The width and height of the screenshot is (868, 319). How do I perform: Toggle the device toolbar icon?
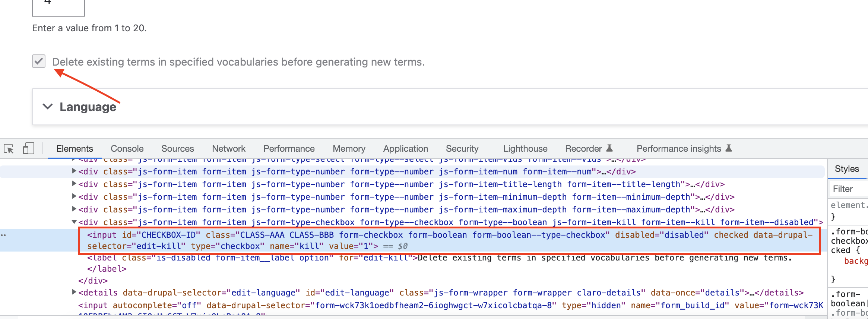pos(28,149)
